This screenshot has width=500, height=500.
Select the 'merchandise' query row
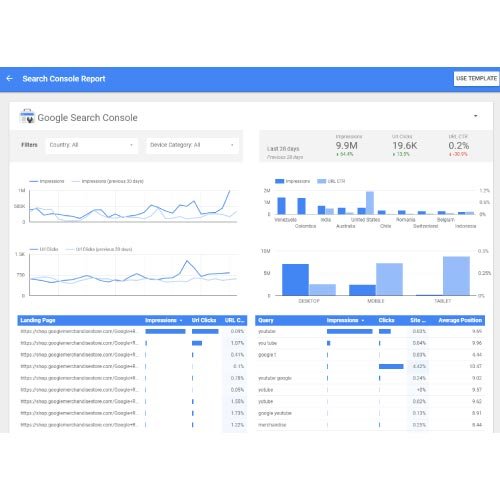(x=370, y=425)
